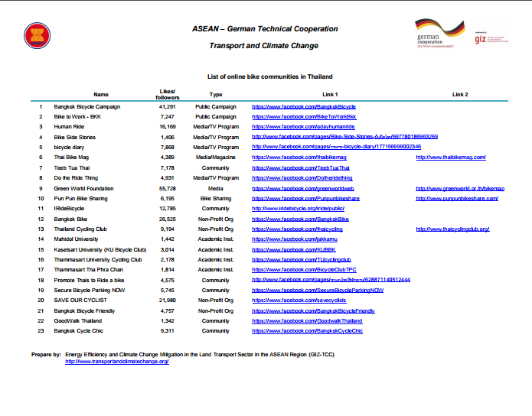Open the BikeToWorkBkk Facebook link
This screenshot has width=532, height=416.
click(x=304, y=117)
